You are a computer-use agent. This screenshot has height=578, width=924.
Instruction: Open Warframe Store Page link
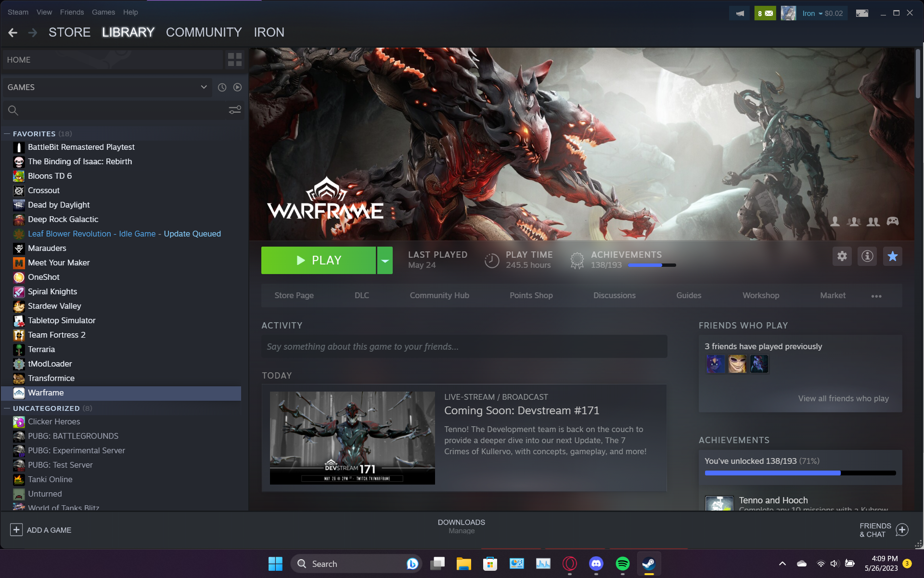click(294, 295)
